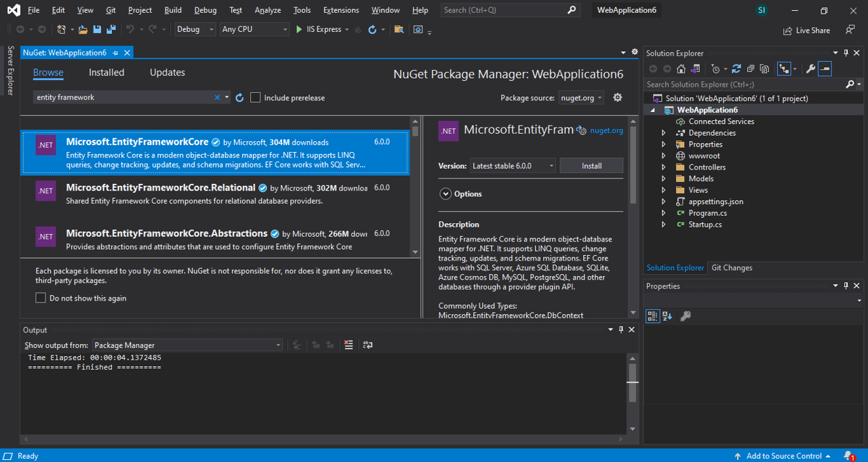This screenshot has height=462, width=868.
Task: Click the Save All toolbar icon
Action: click(111, 29)
